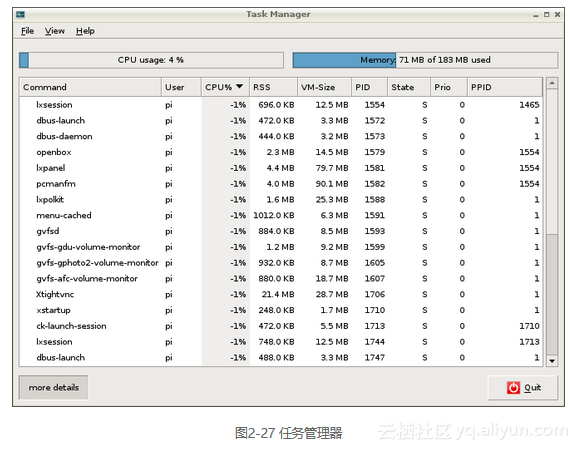
Task: Click the scrollbar up arrow
Action: pyautogui.click(x=552, y=83)
